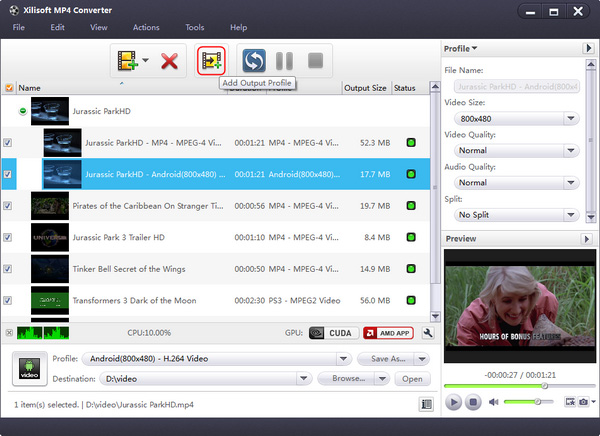Open the bottom Profile Android H.264 dropdown
This screenshot has width=600, height=436.
click(343, 359)
